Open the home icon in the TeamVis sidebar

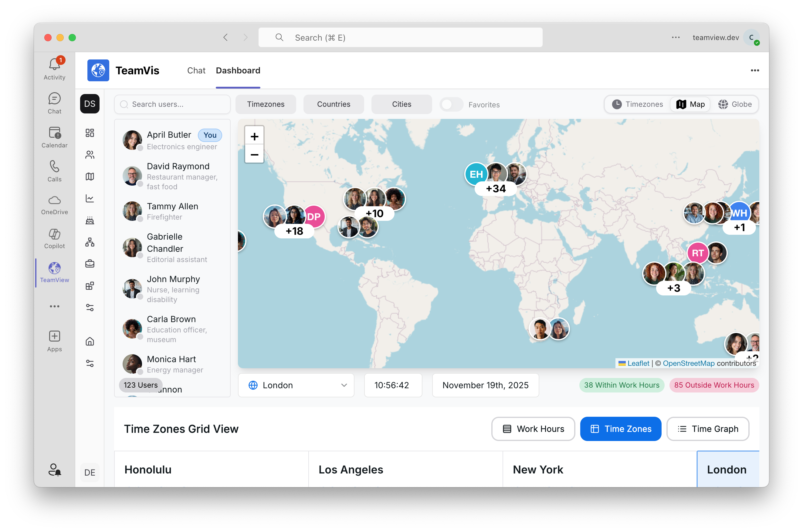click(90, 341)
